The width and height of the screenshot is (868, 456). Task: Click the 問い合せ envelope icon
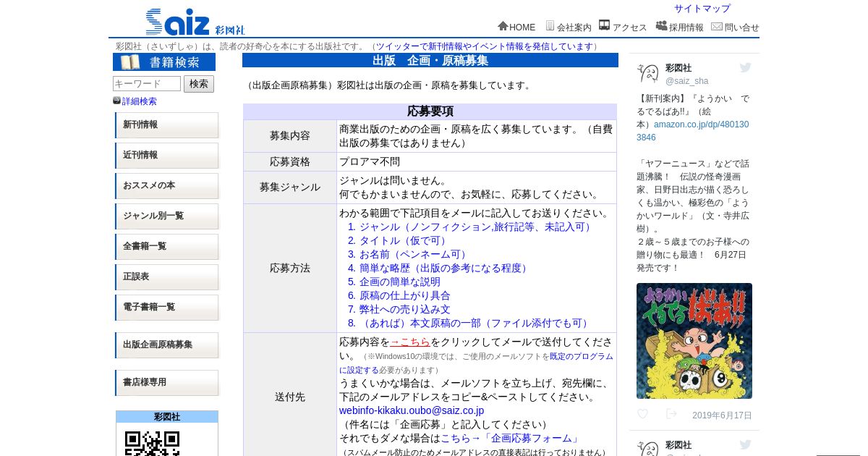pyautogui.click(x=717, y=27)
